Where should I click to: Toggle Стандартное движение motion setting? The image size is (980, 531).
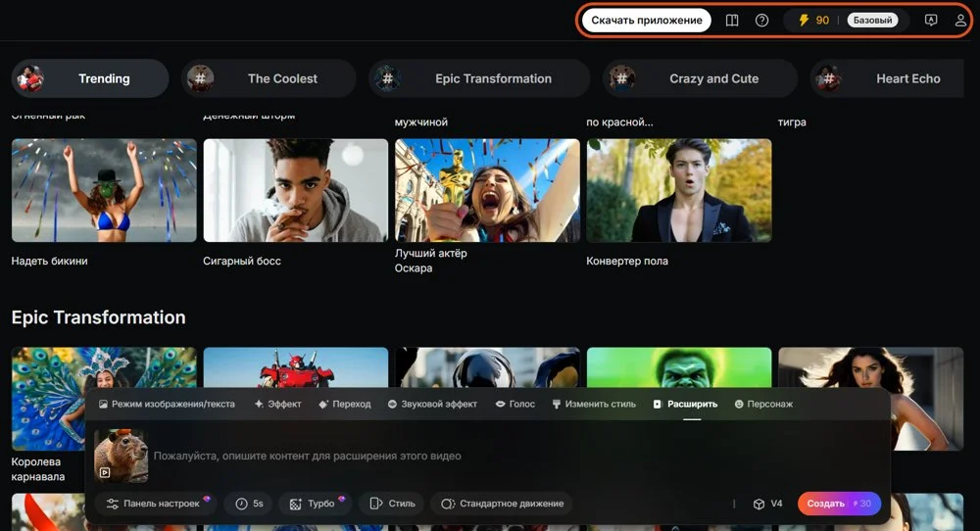(x=502, y=504)
